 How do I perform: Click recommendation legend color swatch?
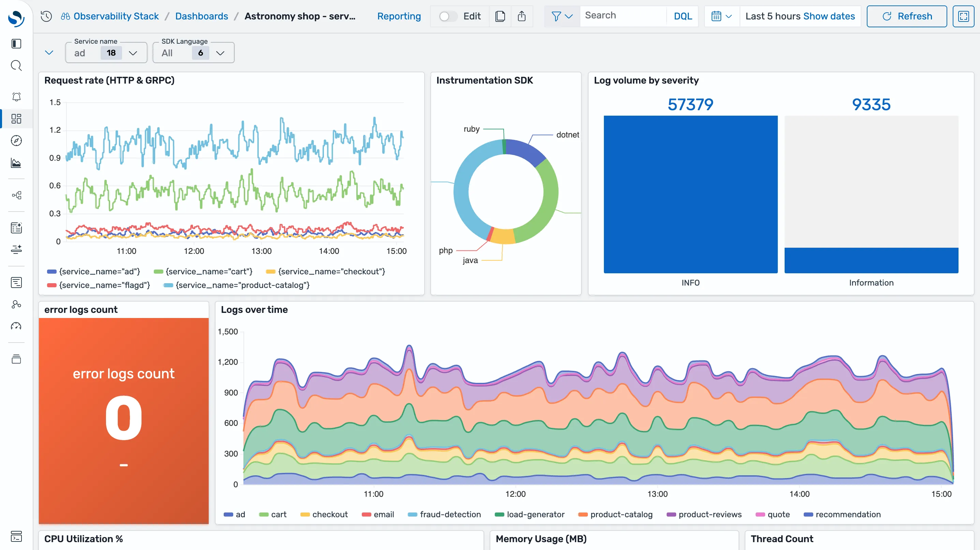(808, 515)
